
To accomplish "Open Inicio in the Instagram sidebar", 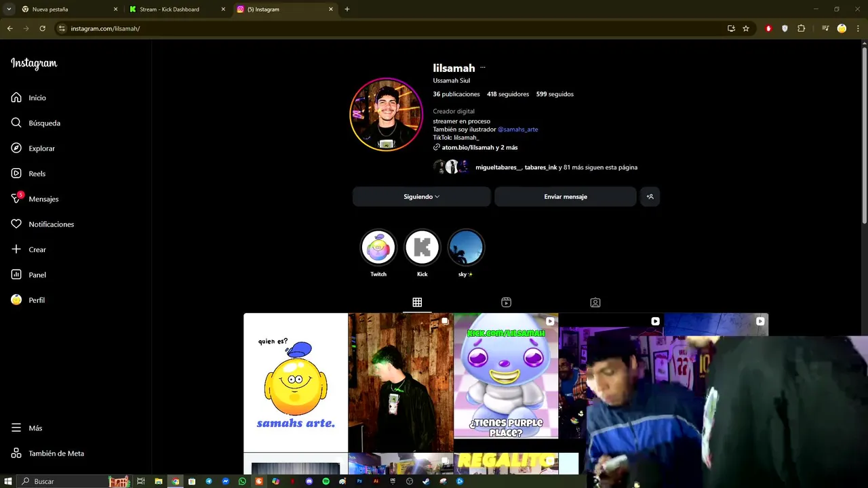I will 28,98.
